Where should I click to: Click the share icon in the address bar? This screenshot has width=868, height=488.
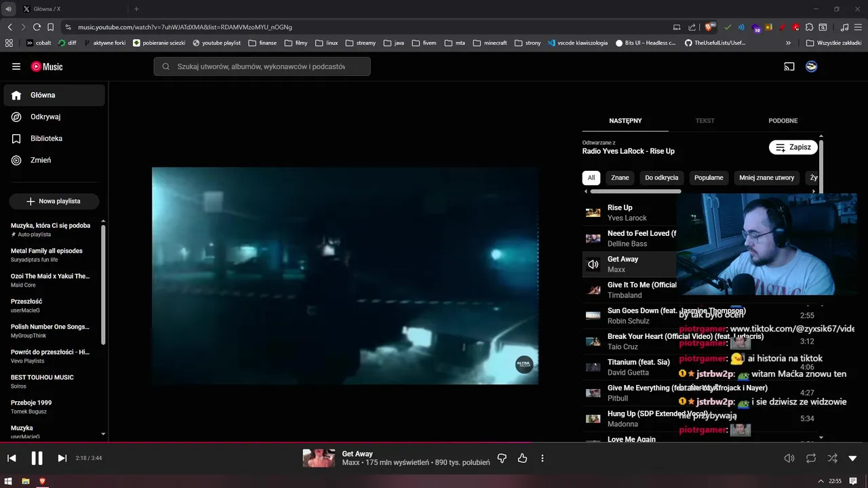692,27
